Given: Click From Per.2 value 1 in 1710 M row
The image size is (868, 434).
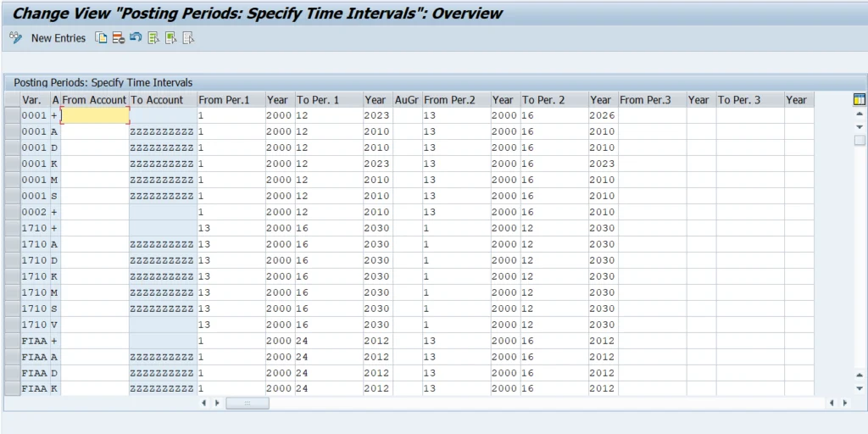Looking at the screenshot, I should pyautogui.click(x=456, y=292).
